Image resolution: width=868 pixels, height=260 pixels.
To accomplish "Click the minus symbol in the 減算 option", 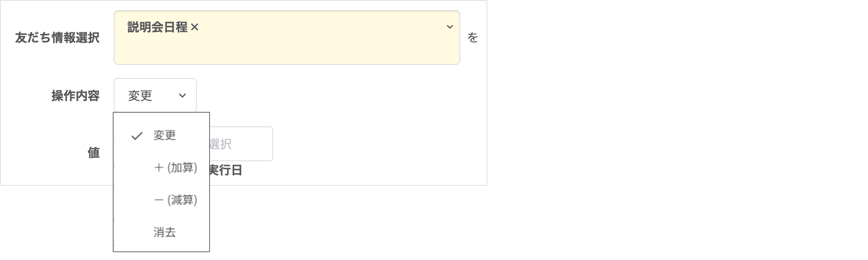I will pos(159,200).
